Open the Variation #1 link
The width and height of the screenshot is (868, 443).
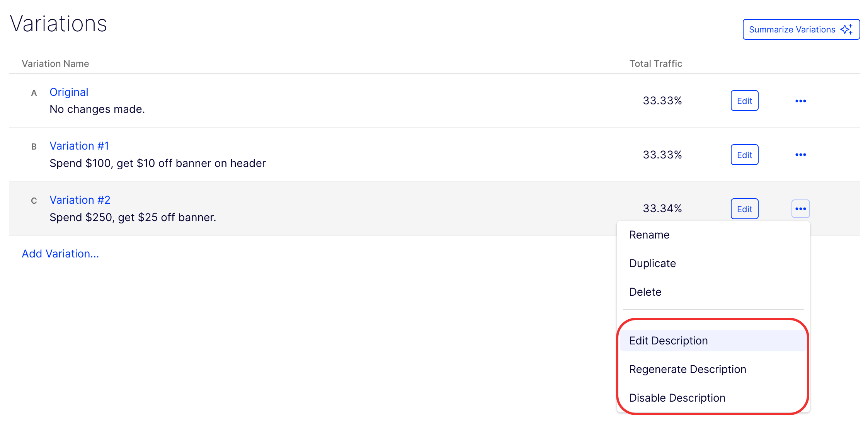(79, 146)
